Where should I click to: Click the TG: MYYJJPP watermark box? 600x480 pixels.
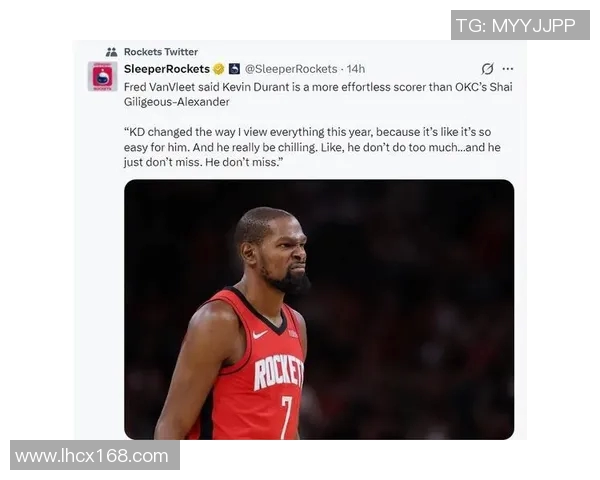click(520, 25)
